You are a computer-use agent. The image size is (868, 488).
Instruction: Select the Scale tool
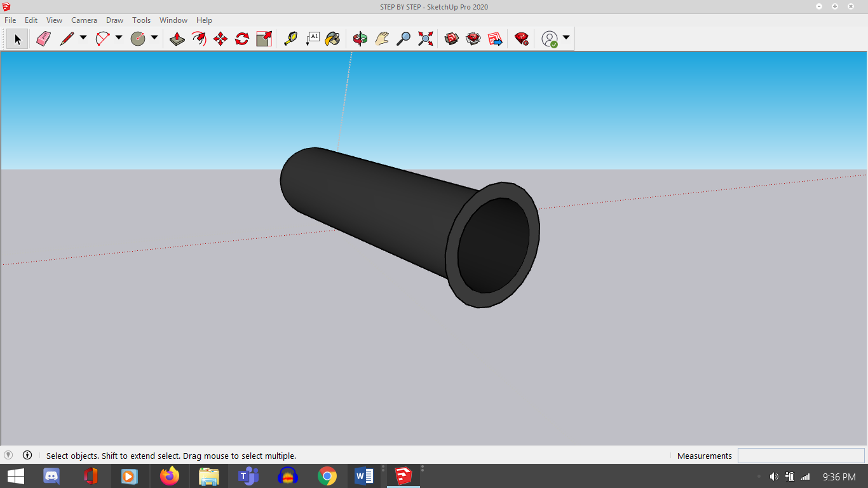[264, 39]
